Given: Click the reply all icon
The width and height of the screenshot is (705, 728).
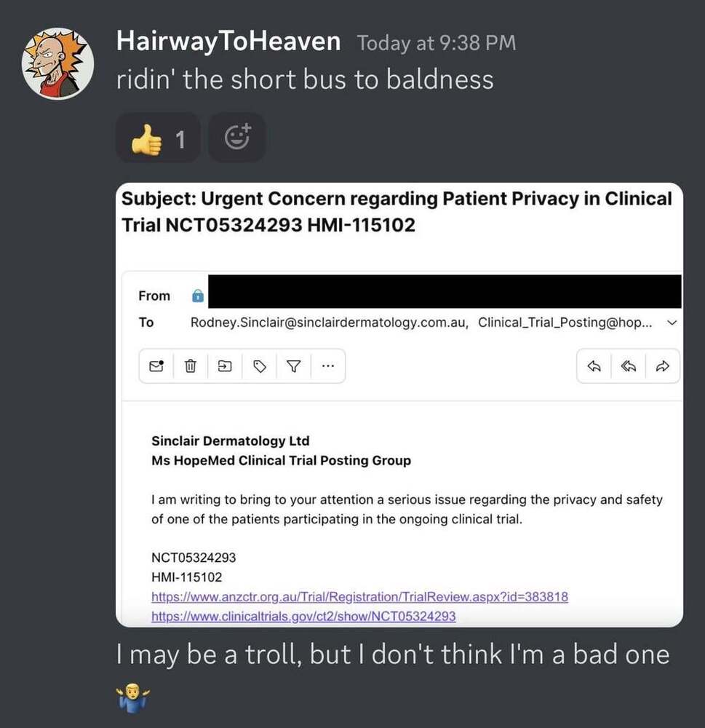Looking at the screenshot, I should 629,366.
